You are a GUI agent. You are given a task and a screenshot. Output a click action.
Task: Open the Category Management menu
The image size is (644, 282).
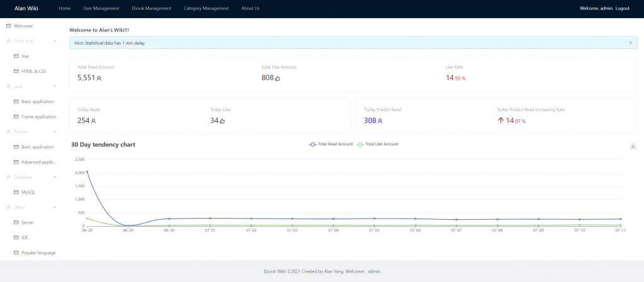tap(206, 8)
